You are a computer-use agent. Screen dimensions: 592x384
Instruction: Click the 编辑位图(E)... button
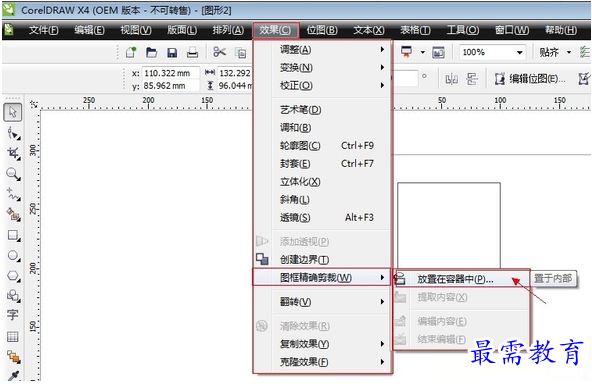pos(530,79)
